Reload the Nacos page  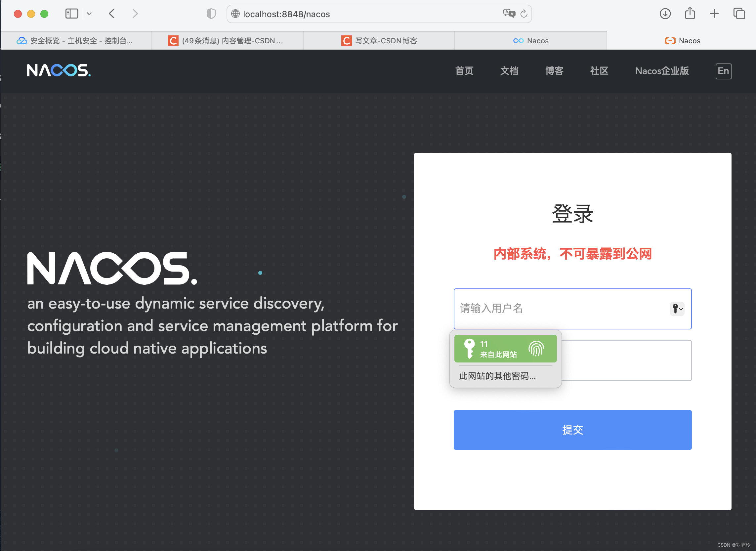pos(524,14)
